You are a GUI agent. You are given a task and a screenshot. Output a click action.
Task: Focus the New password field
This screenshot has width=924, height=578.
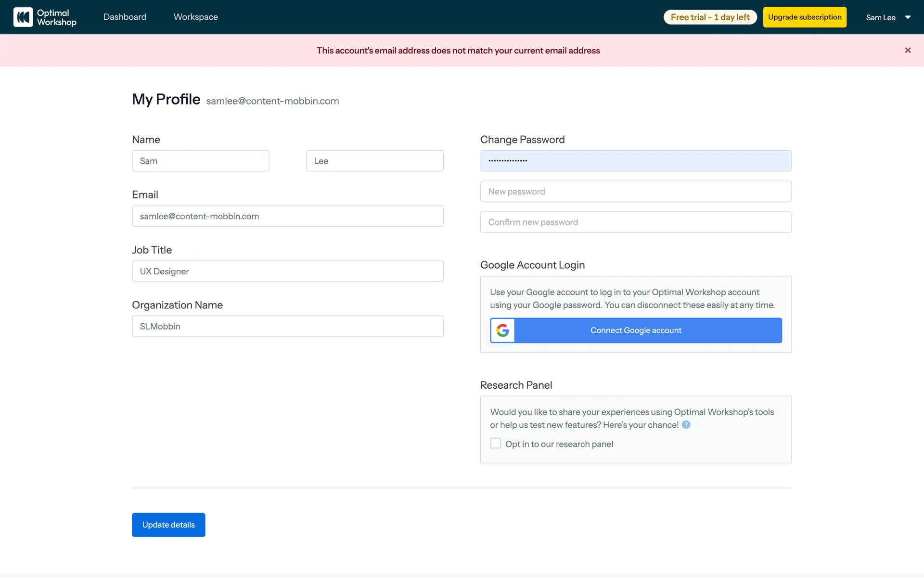635,192
